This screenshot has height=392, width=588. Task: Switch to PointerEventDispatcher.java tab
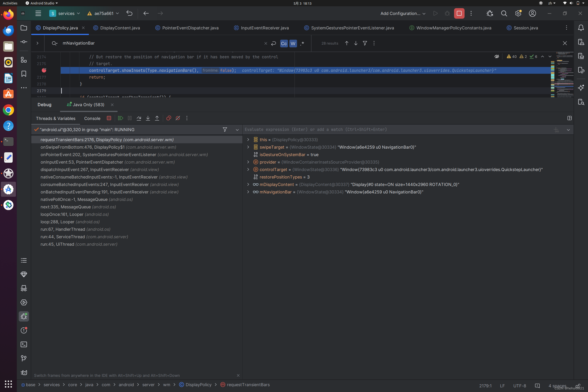187,28
